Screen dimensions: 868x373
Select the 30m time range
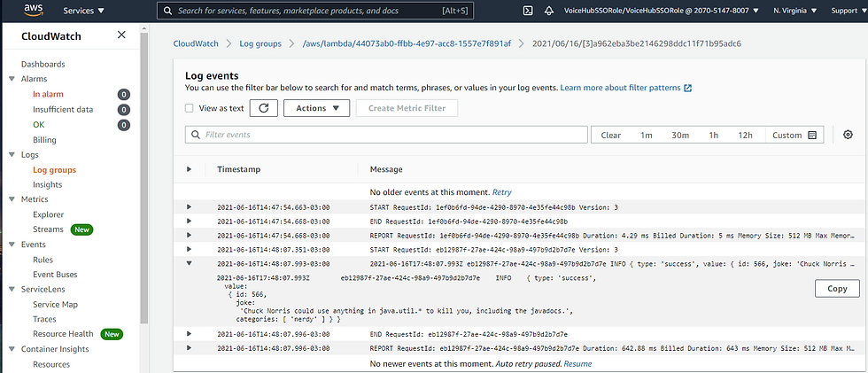click(x=680, y=135)
